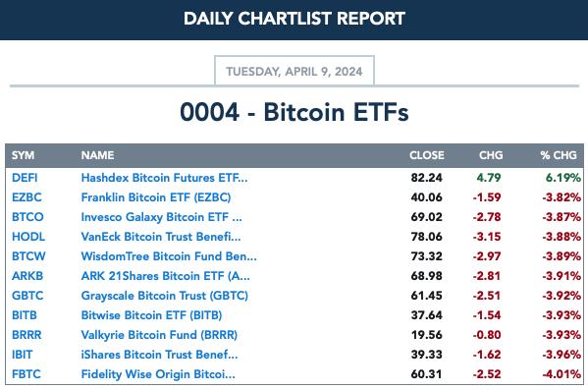Open Franklin Bitcoin ETF (EZBC) name link
Viewport: 588px width, 390px height.
pyautogui.click(x=156, y=197)
